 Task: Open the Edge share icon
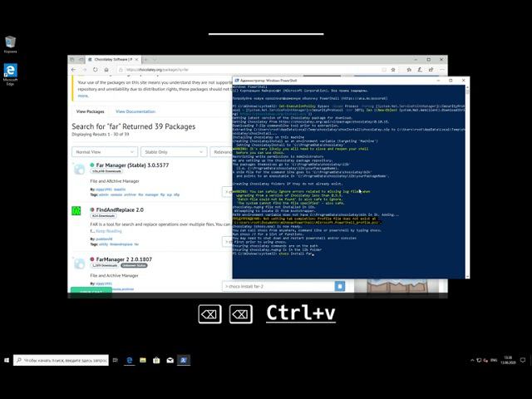(x=431, y=70)
